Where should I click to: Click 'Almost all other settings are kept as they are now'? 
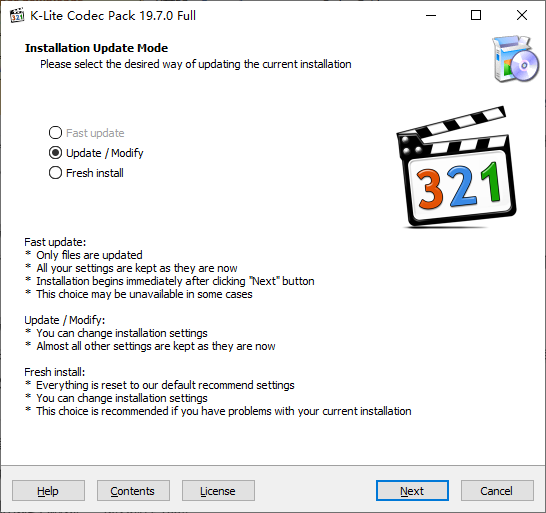pos(156,346)
